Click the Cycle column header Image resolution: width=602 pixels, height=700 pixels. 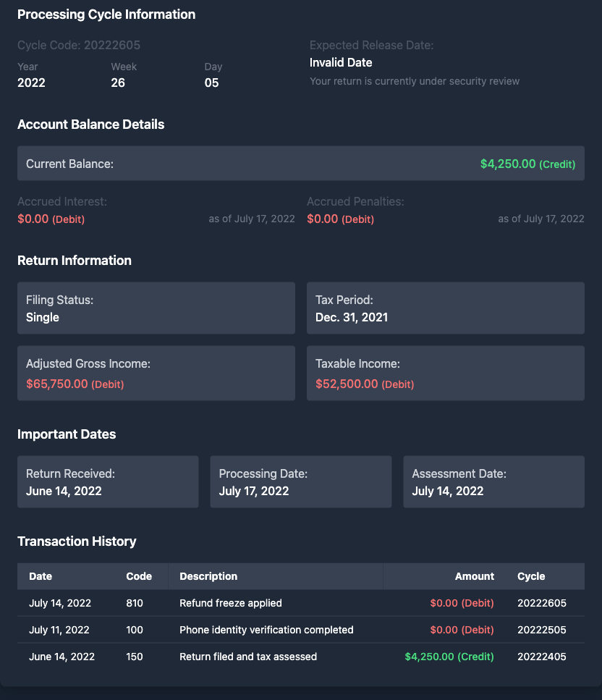(531, 576)
